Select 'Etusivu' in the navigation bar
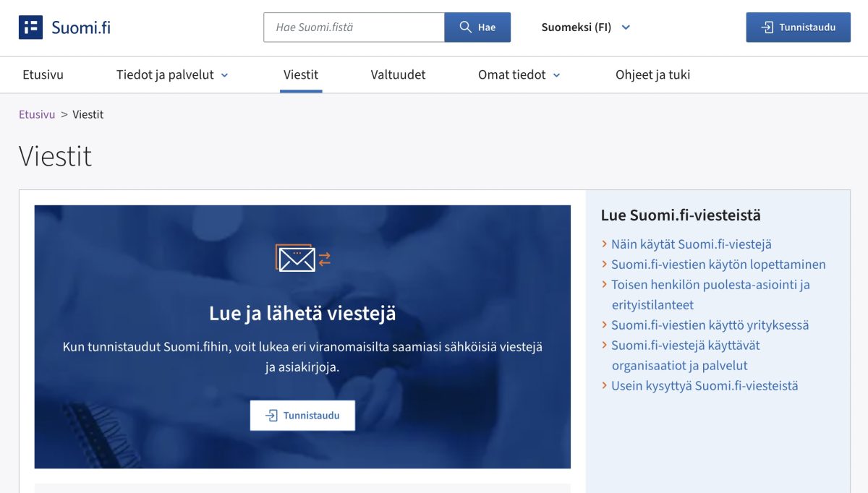The width and height of the screenshot is (868, 493). click(x=43, y=74)
